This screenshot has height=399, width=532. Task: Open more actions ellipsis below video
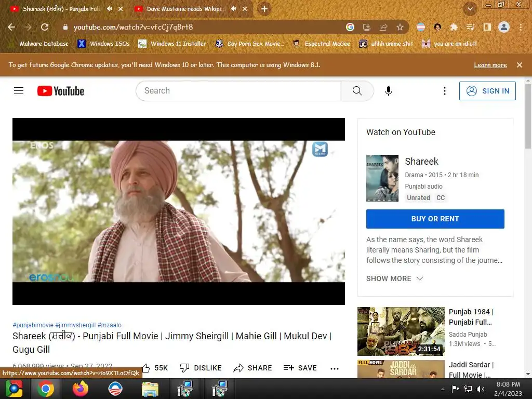coord(335,368)
